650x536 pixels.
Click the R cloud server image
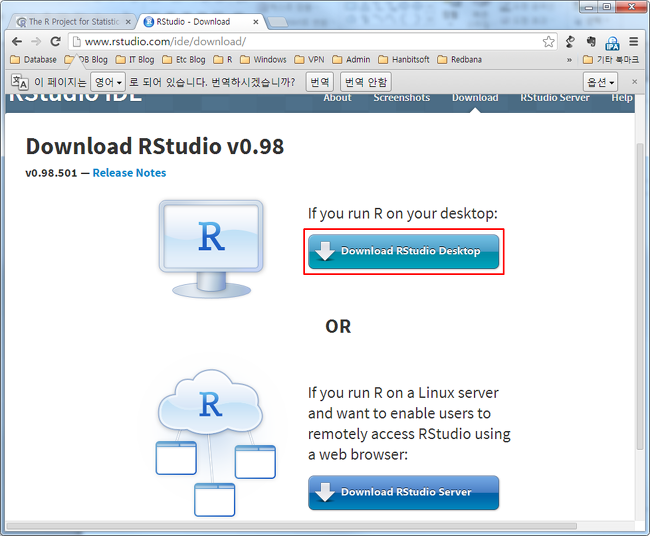[x=216, y=443]
